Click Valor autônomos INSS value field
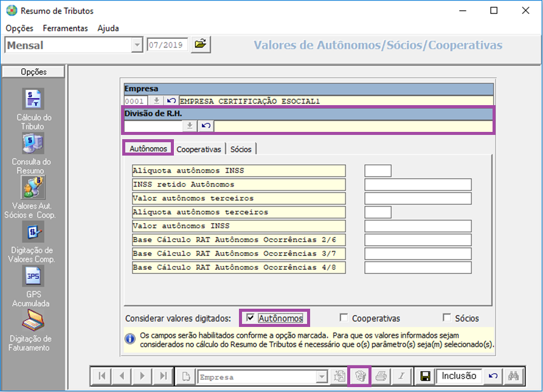 click(418, 226)
